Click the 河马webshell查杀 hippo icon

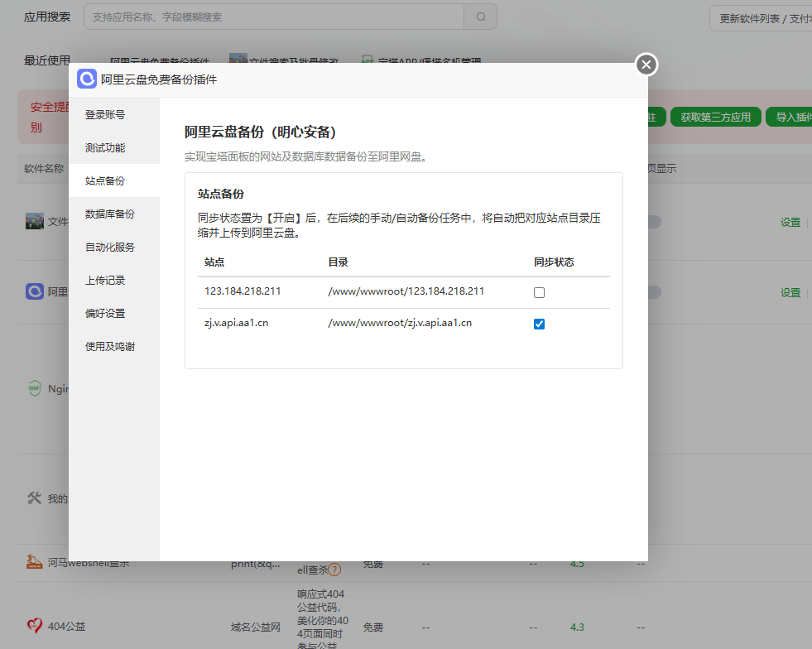click(34, 560)
